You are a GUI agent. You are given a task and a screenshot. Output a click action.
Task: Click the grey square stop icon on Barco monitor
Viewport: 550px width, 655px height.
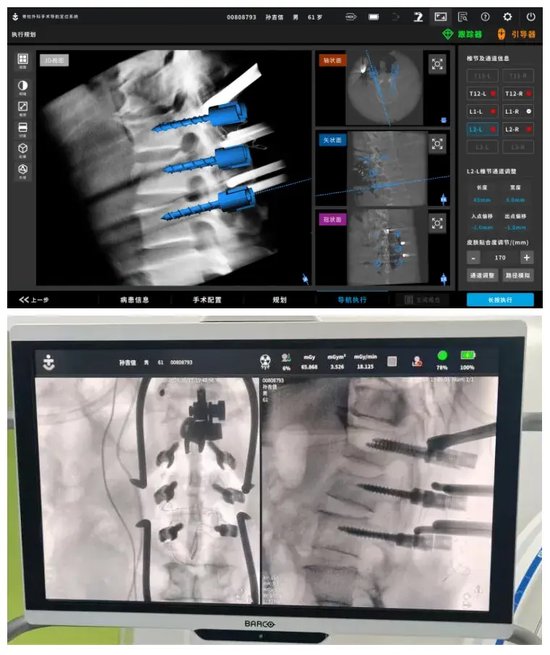[392, 361]
